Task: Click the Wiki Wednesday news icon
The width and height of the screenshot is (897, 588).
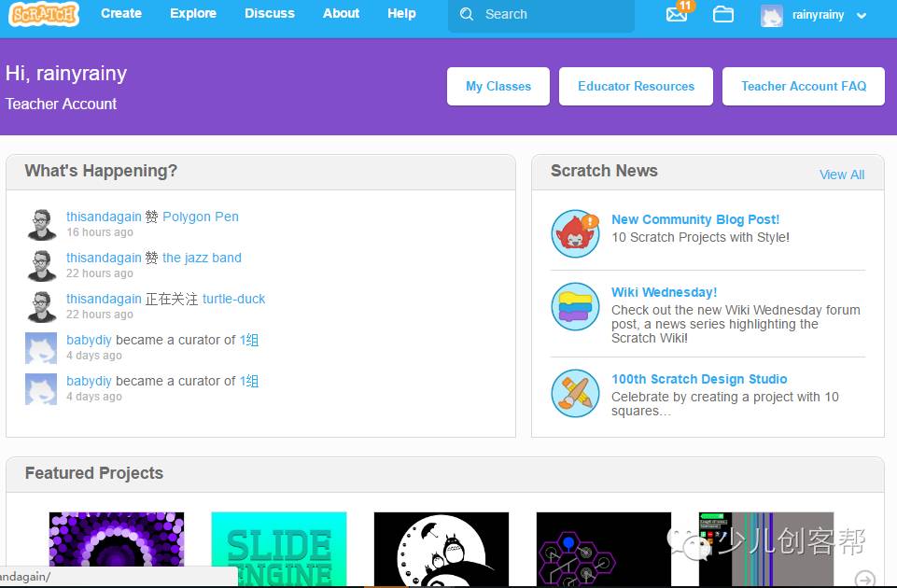Action: pyautogui.click(x=576, y=306)
